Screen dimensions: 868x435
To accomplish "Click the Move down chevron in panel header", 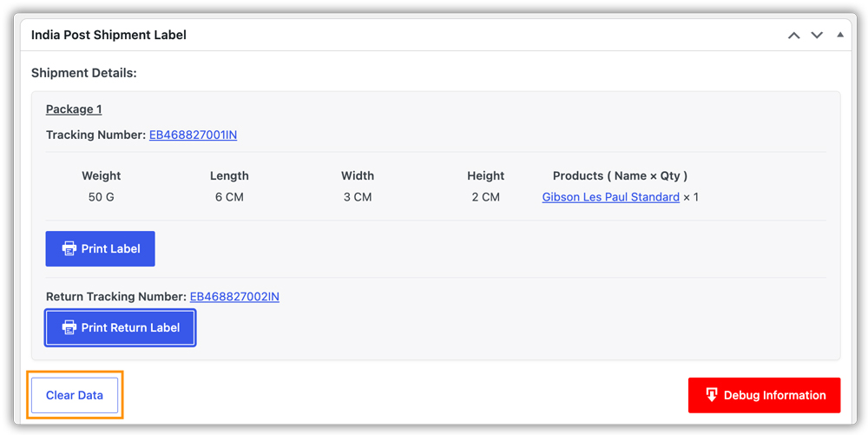I will tap(817, 36).
